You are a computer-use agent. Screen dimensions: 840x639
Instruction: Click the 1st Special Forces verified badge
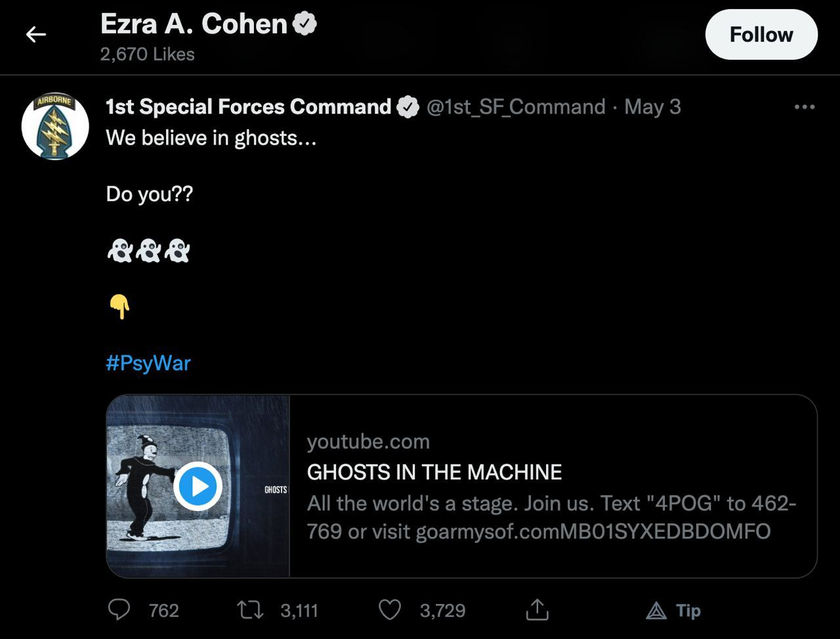pyautogui.click(x=408, y=107)
